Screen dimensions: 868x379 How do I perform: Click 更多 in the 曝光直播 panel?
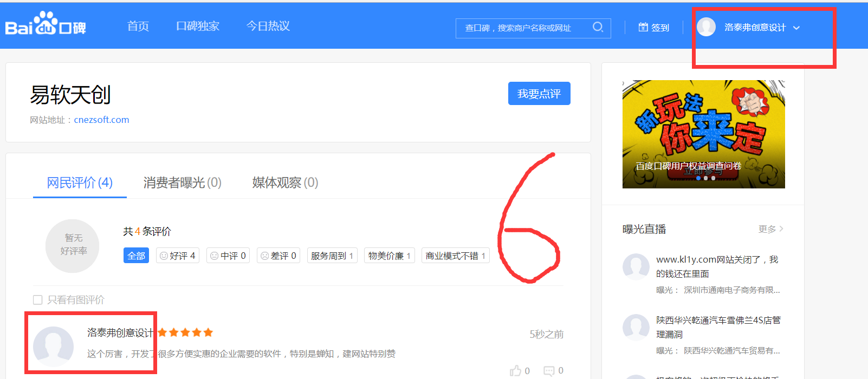pos(771,229)
